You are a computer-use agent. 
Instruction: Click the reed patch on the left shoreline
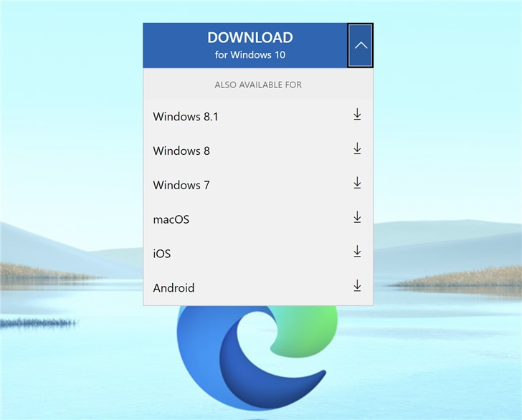click(43, 272)
